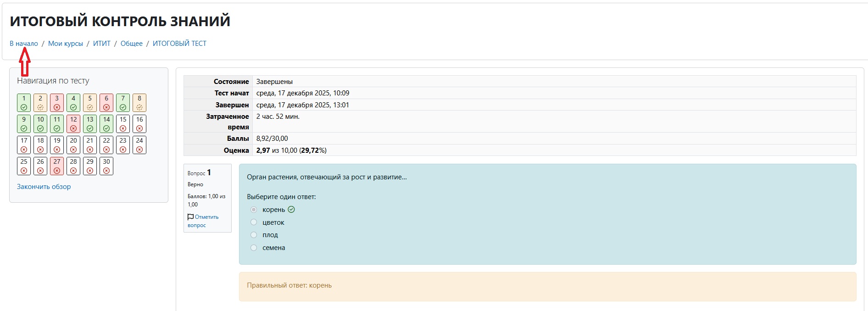
Task: Open question 3 marked incorrect
Action: coord(57,103)
